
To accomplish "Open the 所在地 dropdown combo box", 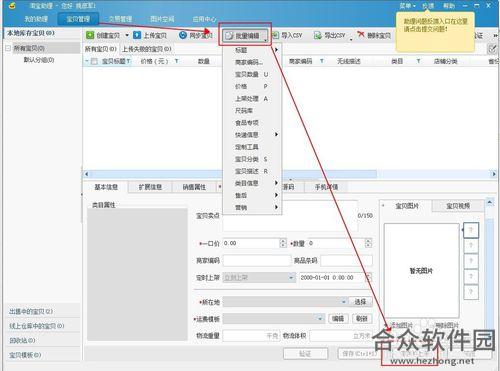I will [285, 302].
